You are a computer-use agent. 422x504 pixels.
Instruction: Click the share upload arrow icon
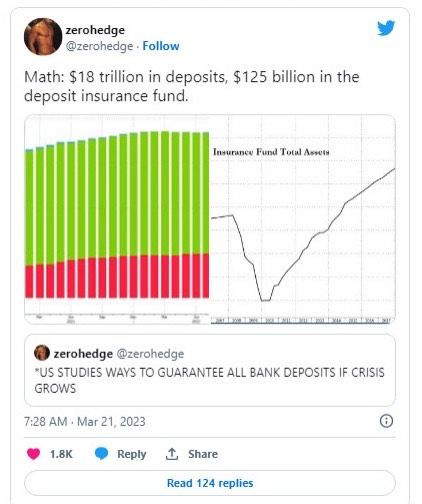click(x=172, y=454)
